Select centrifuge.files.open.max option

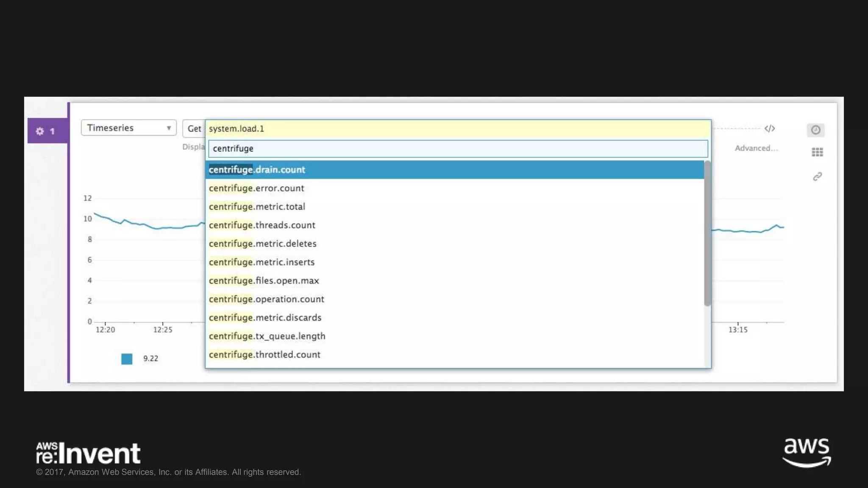pos(264,281)
